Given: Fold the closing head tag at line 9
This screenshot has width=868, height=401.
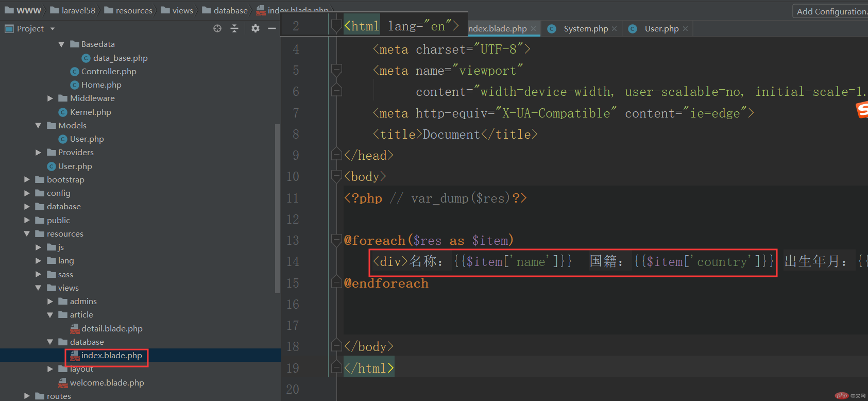Looking at the screenshot, I should pos(336,155).
